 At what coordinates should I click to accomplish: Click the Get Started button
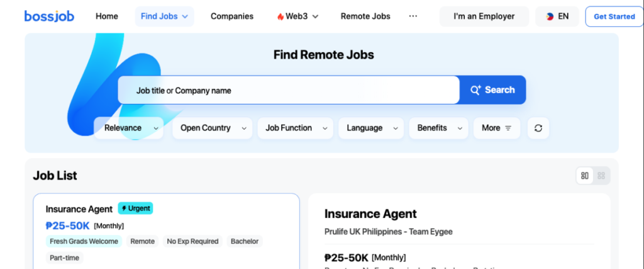614,16
